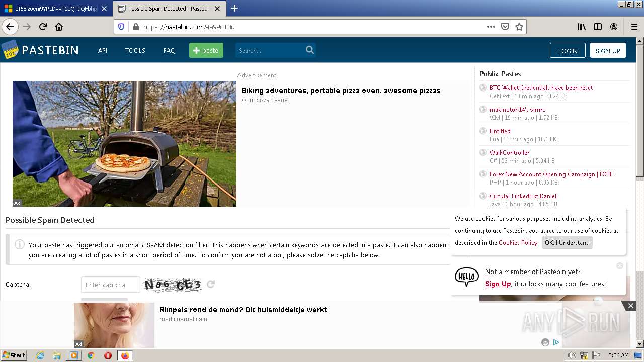Click the search magnifier icon
644x362 pixels.
310,50
